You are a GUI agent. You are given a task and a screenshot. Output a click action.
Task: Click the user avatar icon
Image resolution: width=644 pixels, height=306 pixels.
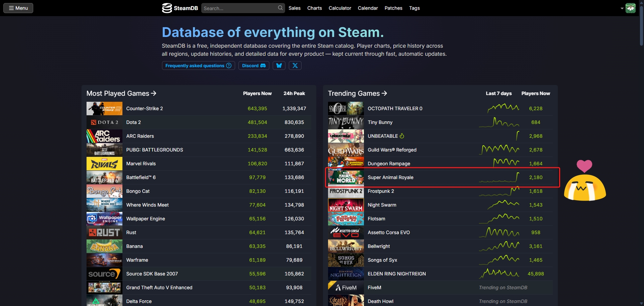pyautogui.click(x=631, y=8)
